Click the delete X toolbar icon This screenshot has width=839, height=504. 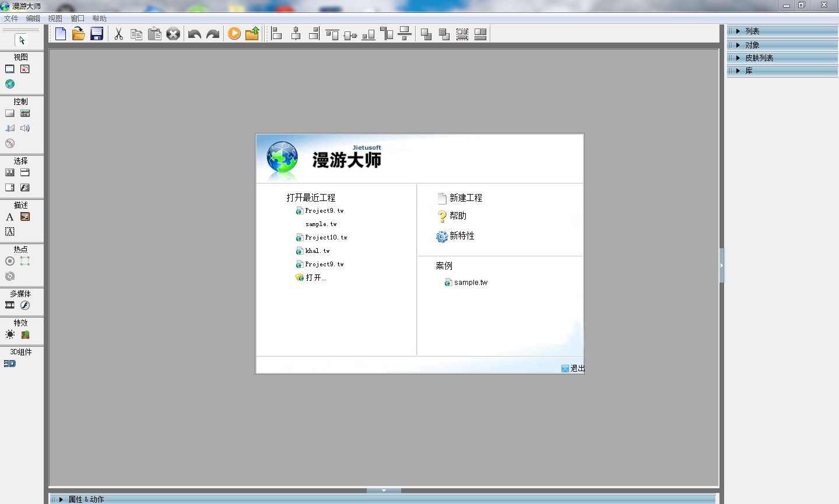[173, 34]
